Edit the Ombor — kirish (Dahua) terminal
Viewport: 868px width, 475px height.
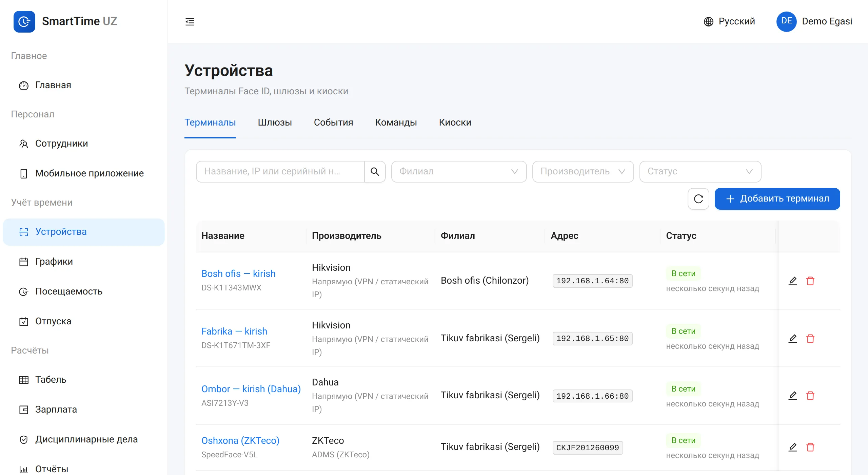click(792, 396)
